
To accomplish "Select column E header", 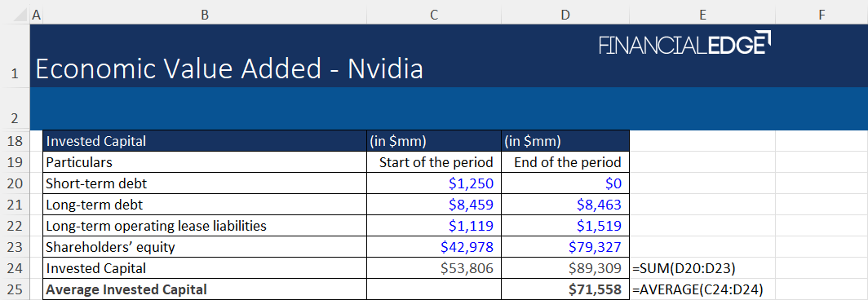I will pyautogui.click(x=702, y=15).
